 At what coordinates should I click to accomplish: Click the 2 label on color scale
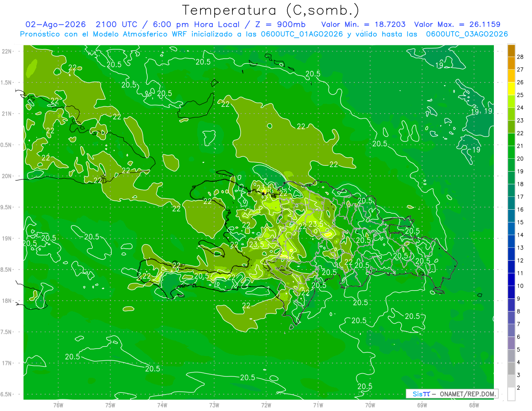[x=519, y=388]
